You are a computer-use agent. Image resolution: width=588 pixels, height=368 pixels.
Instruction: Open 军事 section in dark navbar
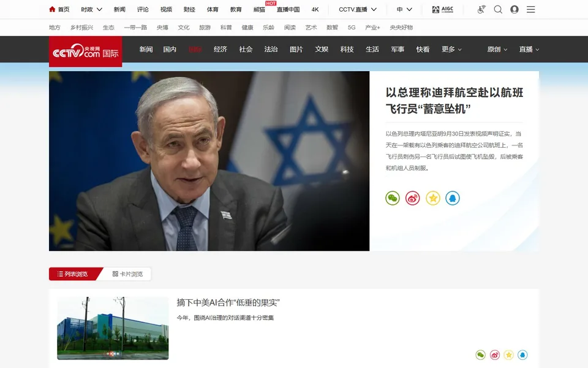(x=398, y=49)
